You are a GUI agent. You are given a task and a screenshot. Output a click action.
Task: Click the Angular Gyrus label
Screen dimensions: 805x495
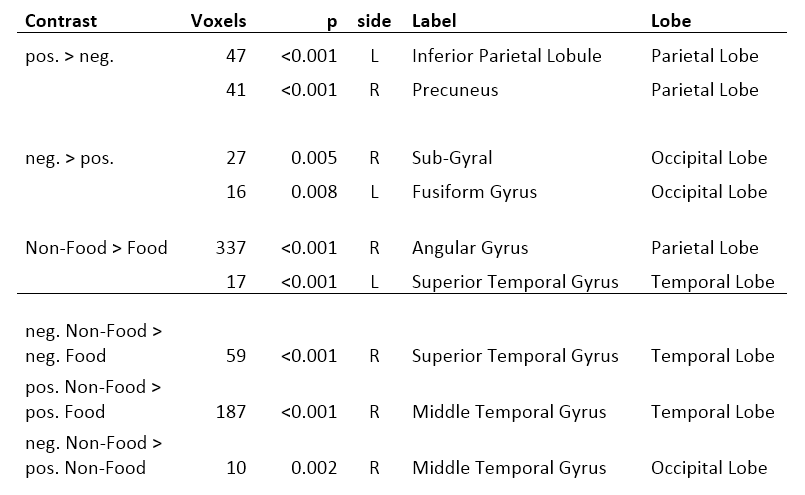click(x=470, y=248)
